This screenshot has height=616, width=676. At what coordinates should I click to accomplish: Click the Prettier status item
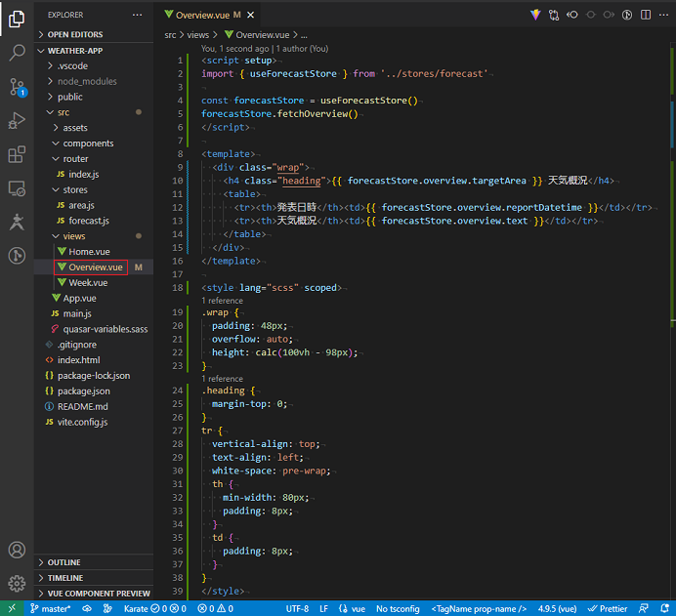pyautogui.click(x=608, y=608)
